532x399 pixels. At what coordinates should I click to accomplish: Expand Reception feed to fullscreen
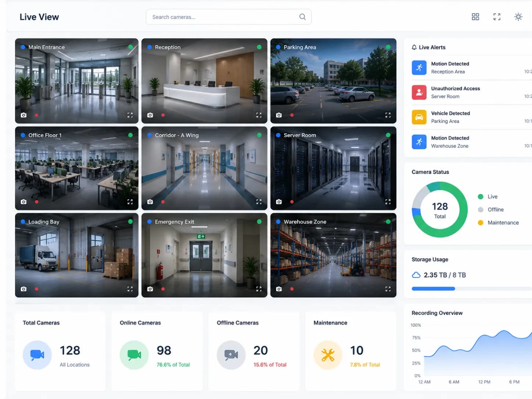pos(259,115)
